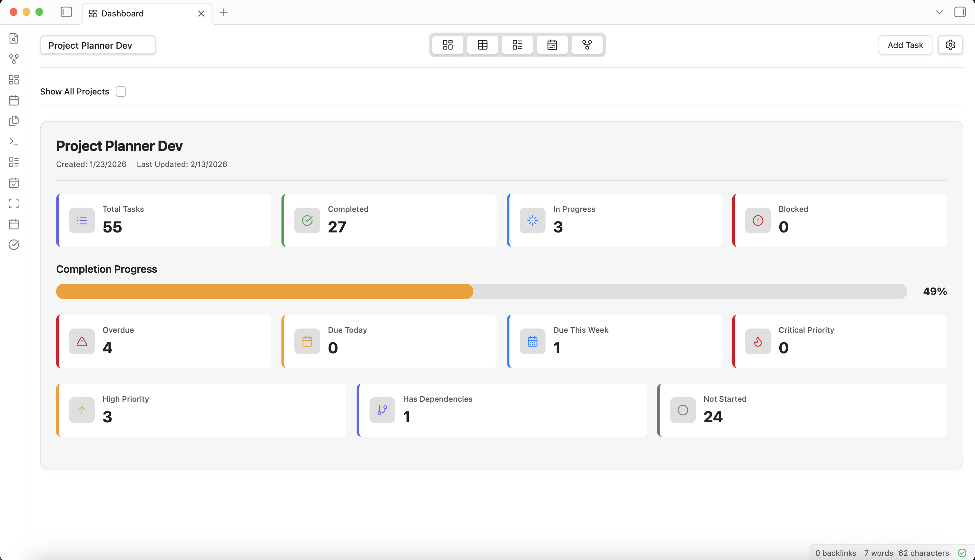This screenshot has height=560, width=975.
Task: Open the search icon in the left sidebar
Action: [14, 38]
